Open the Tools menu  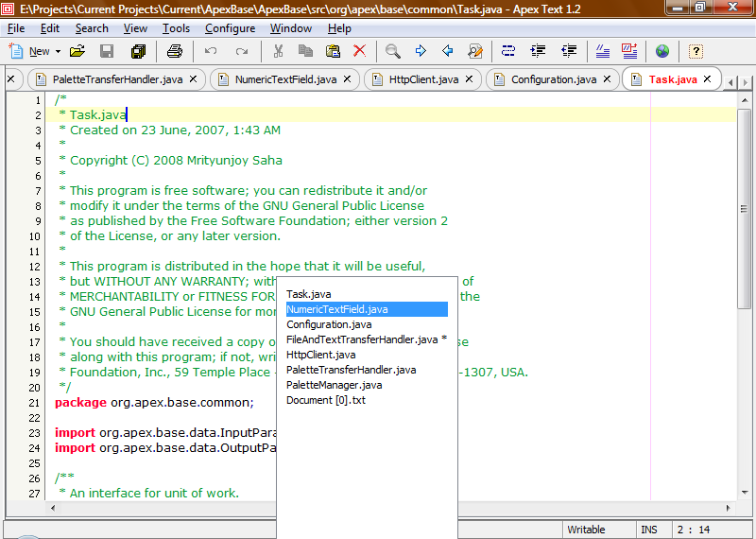pos(176,28)
